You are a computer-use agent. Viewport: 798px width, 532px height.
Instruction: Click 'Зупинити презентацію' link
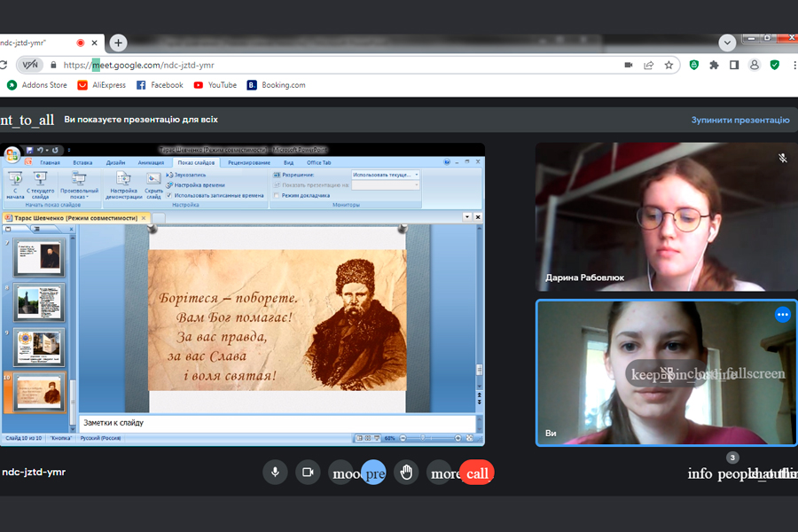tap(739, 120)
